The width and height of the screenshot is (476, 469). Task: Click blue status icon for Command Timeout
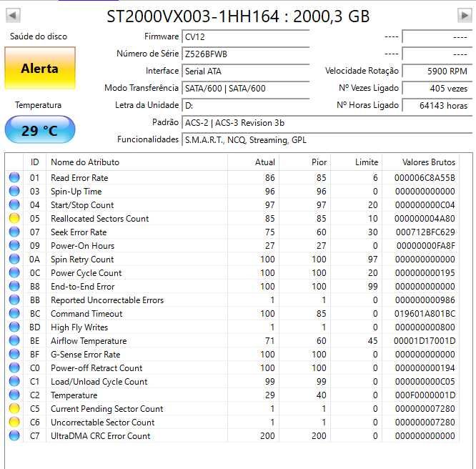pos(14,313)
